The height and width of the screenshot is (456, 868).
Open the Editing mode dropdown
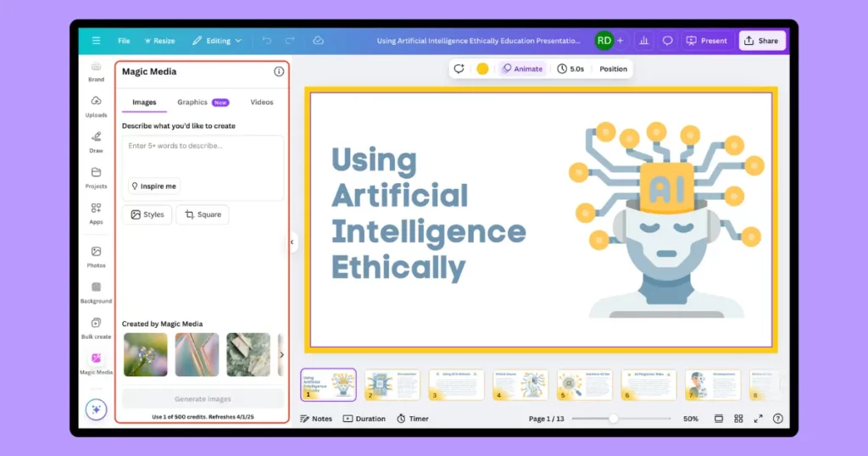(217, 41)
